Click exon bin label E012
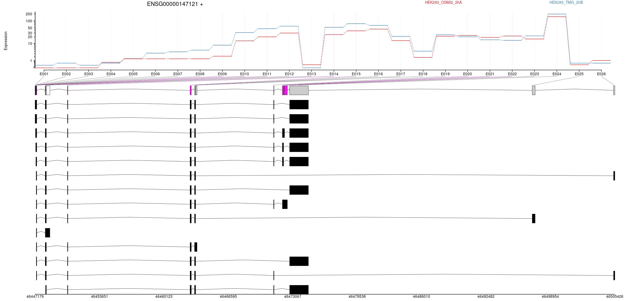The image size is (644, 301). tap(289, 74)
